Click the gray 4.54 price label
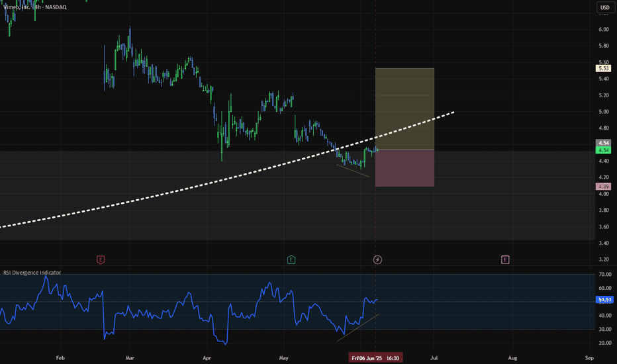The width and height of the screenshot is (617, 364). click(x=603, y=143)
